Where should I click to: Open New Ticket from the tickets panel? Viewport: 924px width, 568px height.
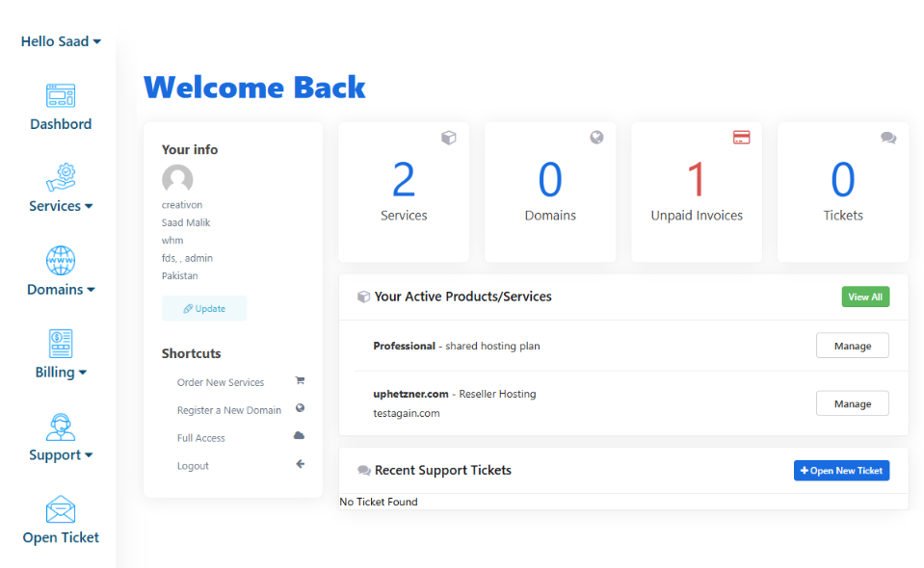(841, 470)
